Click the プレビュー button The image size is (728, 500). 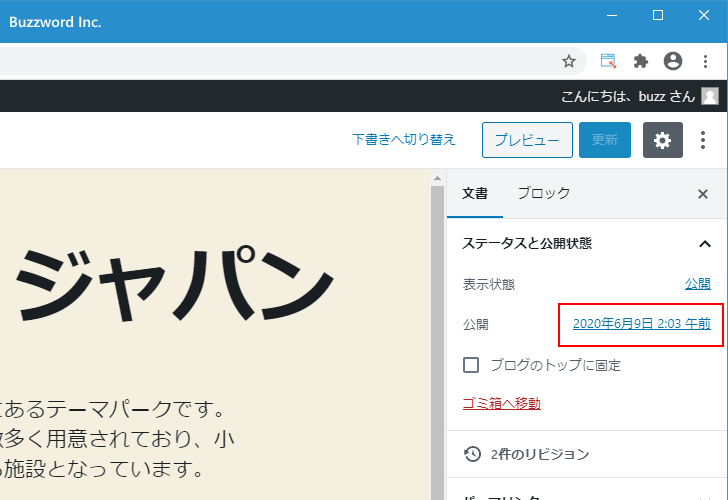coord(527,140)
